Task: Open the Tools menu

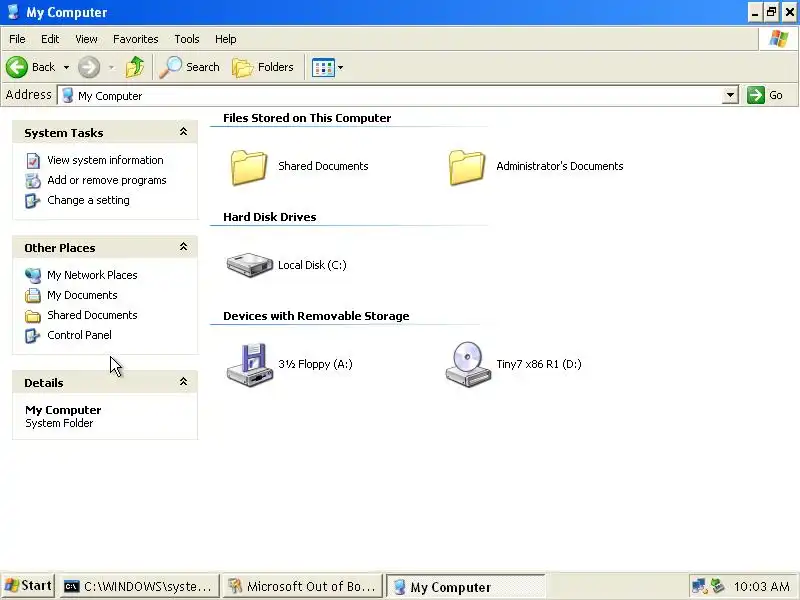Action: 187,39
